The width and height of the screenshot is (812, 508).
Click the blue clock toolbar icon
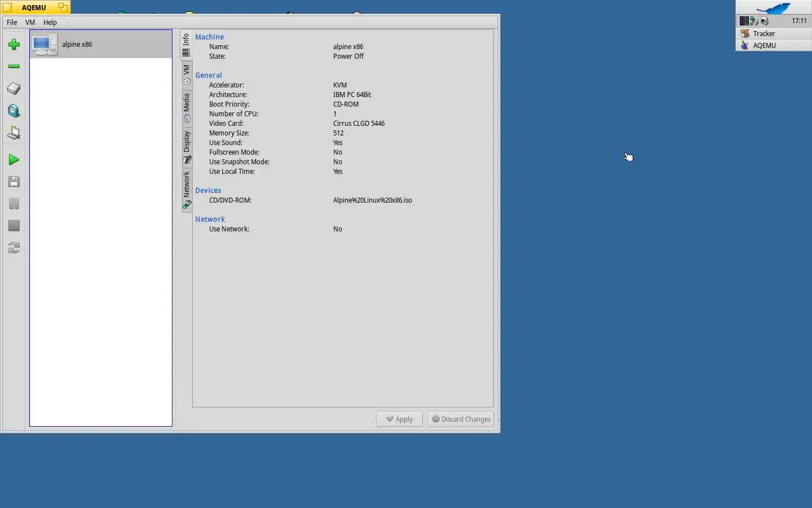tap(14, 111)
